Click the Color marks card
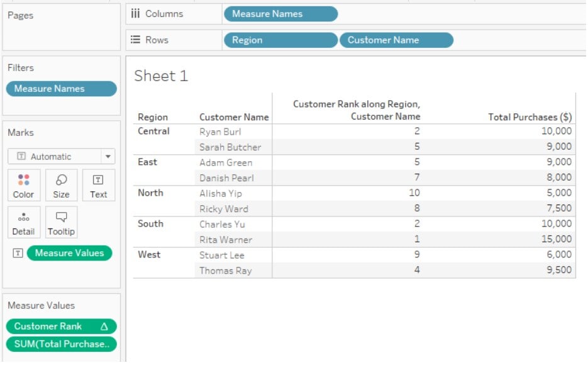Screen dimensions: 588x365 (x=24, y=185)
